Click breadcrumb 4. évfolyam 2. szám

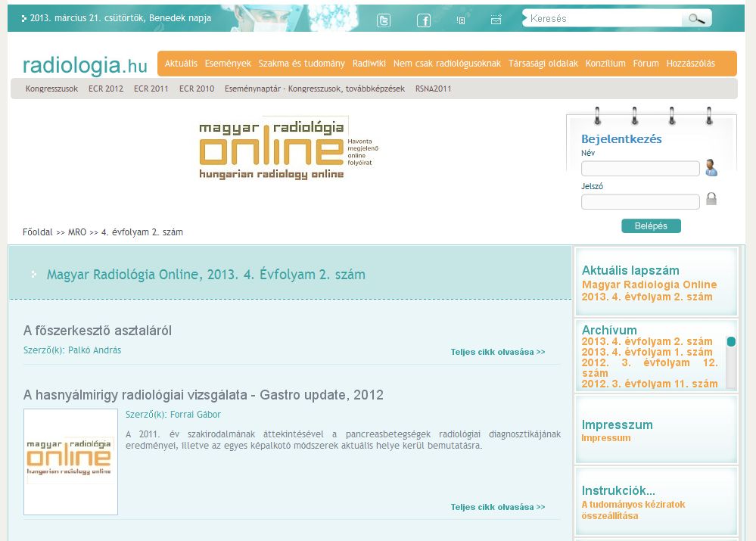coord(142,232)
